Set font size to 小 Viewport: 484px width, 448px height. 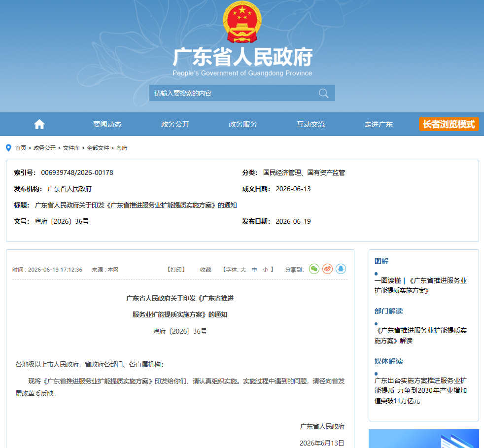(265, 270)
